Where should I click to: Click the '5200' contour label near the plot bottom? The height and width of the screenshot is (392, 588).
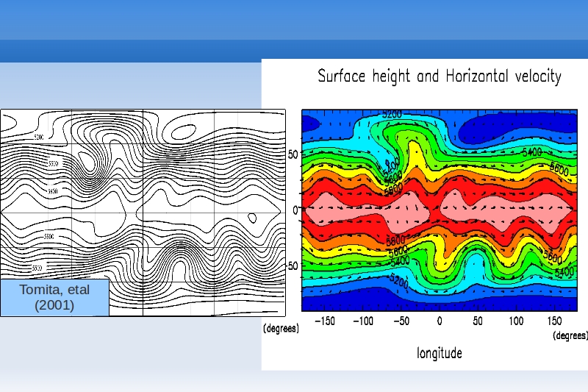click(x=399, y=282)
